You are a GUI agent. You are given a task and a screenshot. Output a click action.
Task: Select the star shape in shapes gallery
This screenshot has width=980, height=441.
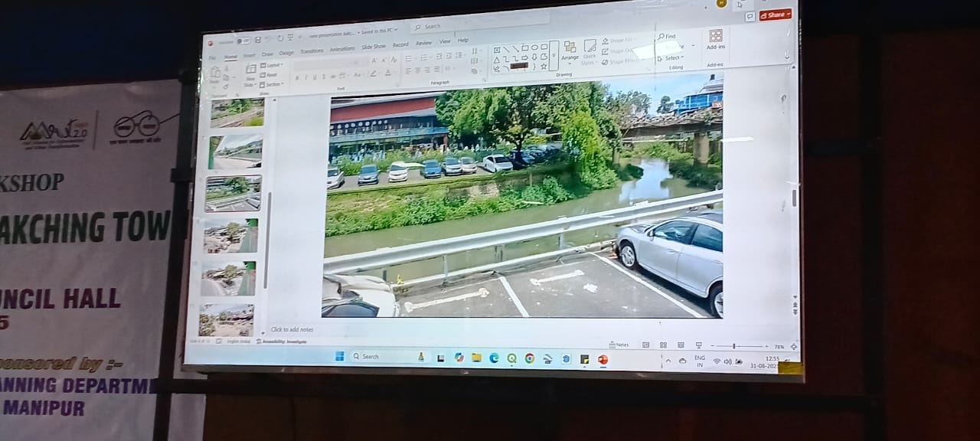[544, 67]
